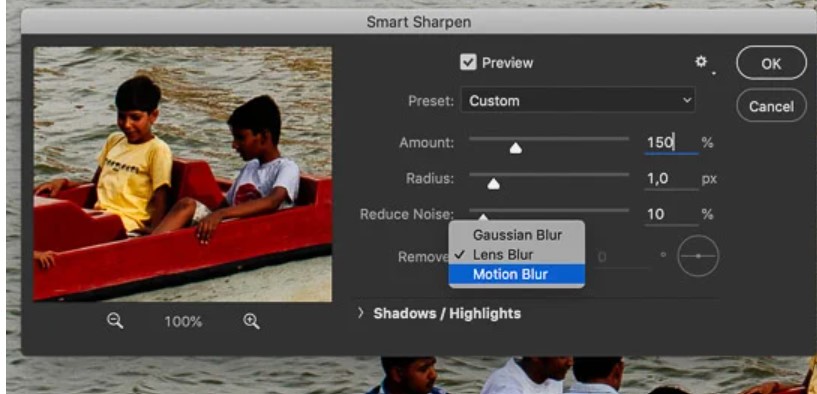
Task: Confirm with the OK button
Action: [x=771, y=63]
